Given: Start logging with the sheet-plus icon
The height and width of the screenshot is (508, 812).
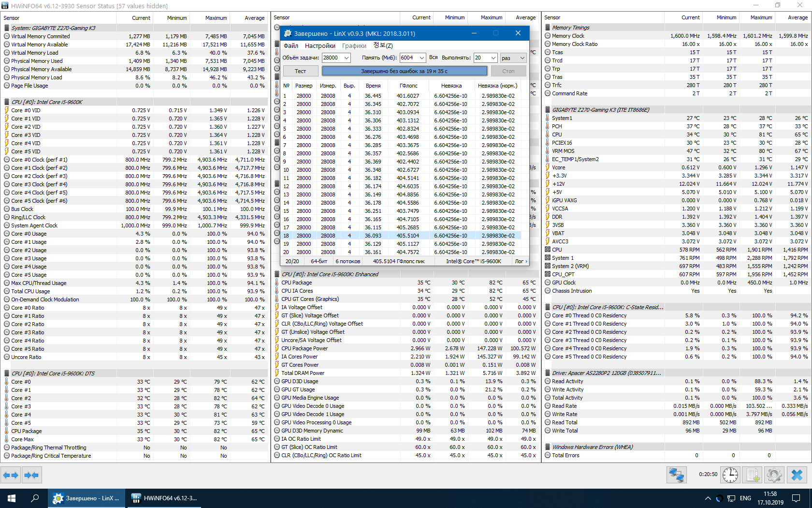Looking at the screenshot, I should 753,475.
